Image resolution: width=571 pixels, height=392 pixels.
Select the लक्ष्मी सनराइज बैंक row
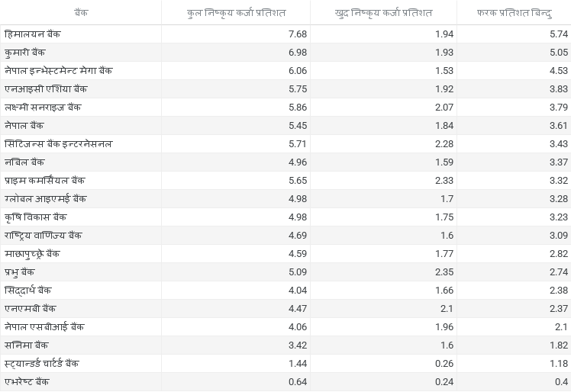tap(285, 108)
